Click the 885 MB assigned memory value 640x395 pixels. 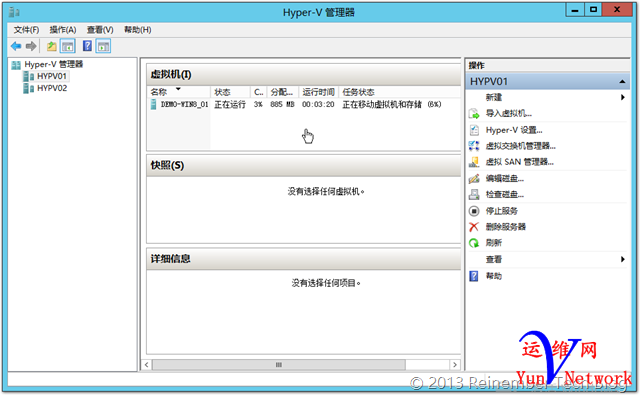[x=282, y=104]
